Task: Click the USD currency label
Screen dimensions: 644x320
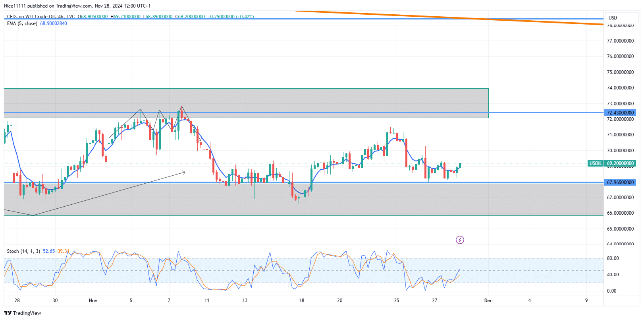Action: (613, 18)
